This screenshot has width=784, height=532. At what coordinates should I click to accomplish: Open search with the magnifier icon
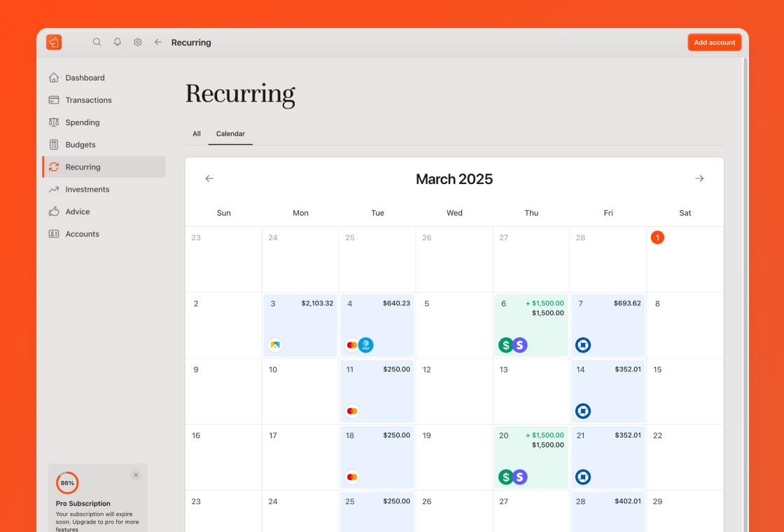click(97, 42)
